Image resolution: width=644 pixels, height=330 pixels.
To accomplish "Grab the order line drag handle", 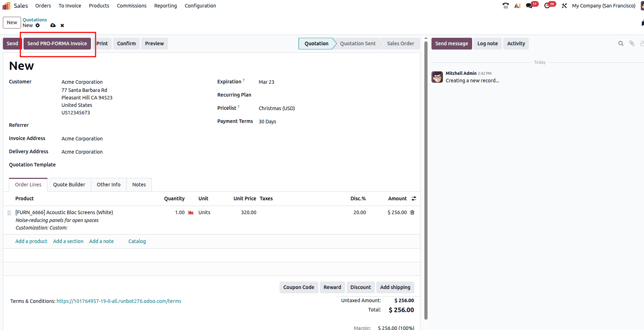I will [9, 213].
